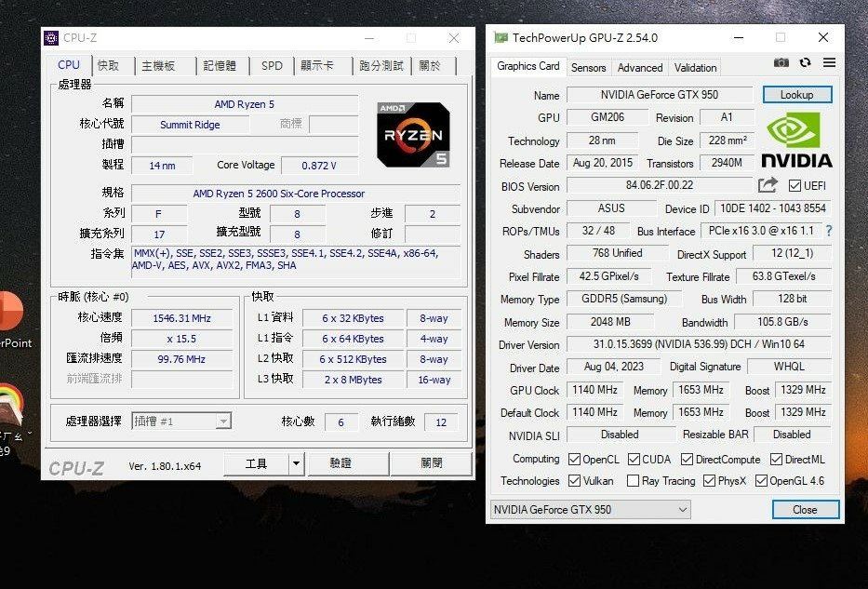Click the thread count value 12 in CPU-Z
868x589 pixels.
click(441, 422)
